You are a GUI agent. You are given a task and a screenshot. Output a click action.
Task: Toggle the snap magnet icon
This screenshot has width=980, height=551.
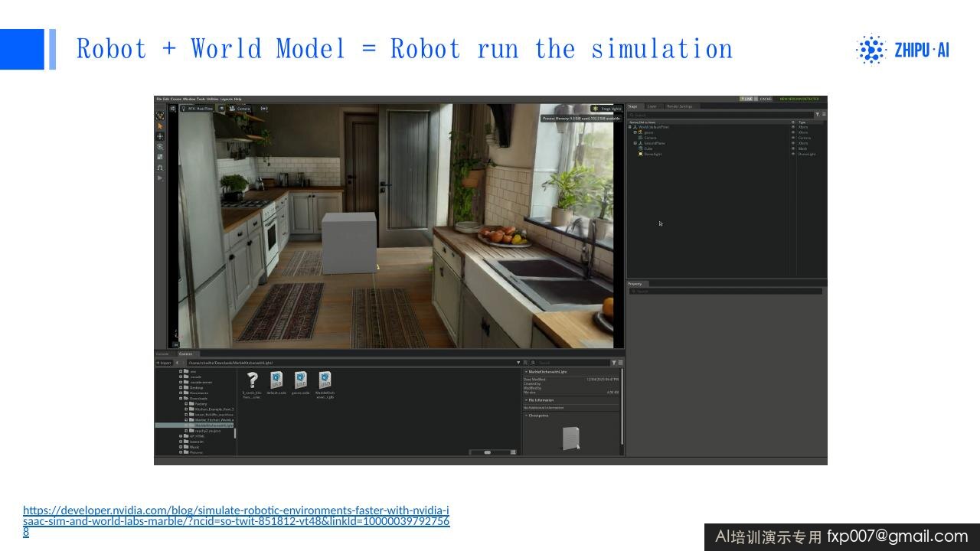tap(160, 168)
